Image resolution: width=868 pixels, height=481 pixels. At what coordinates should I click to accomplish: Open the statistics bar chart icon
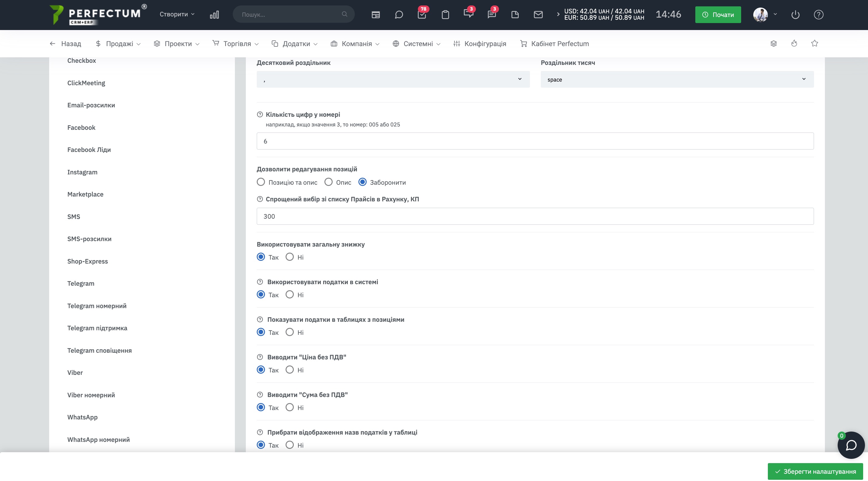214,15
